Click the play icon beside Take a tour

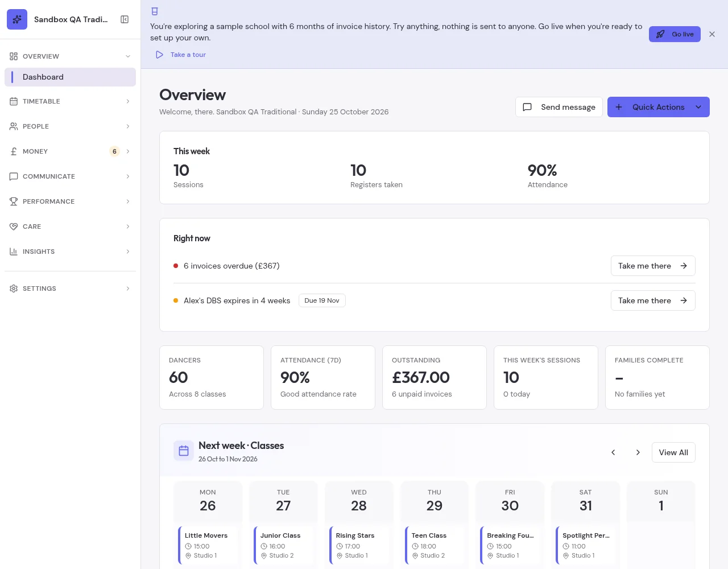[x=160, y=55]
